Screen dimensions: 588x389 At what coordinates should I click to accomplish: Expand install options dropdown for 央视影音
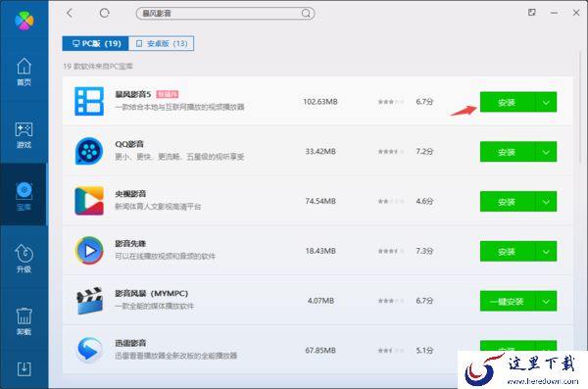pos(546,202)
